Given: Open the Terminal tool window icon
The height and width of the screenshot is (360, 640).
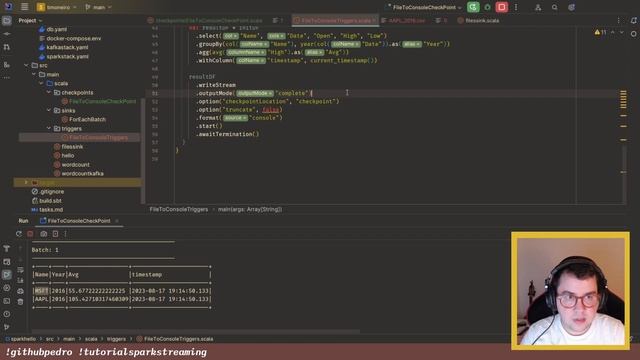Looking at the screenshot, I should tap(7, 301).
